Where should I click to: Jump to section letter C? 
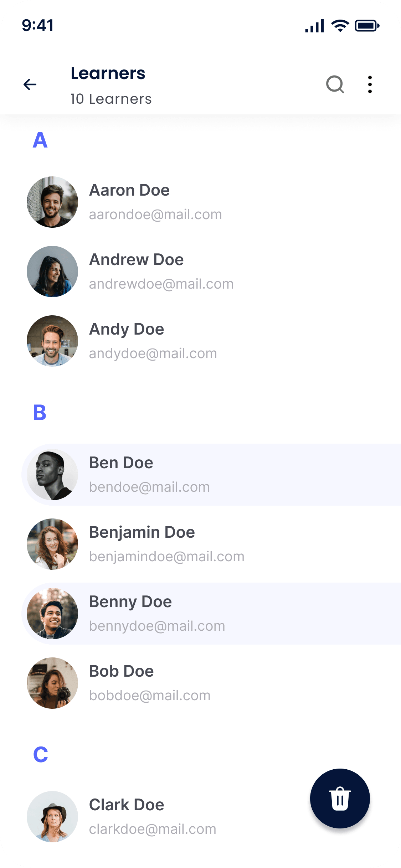(40, 755)
